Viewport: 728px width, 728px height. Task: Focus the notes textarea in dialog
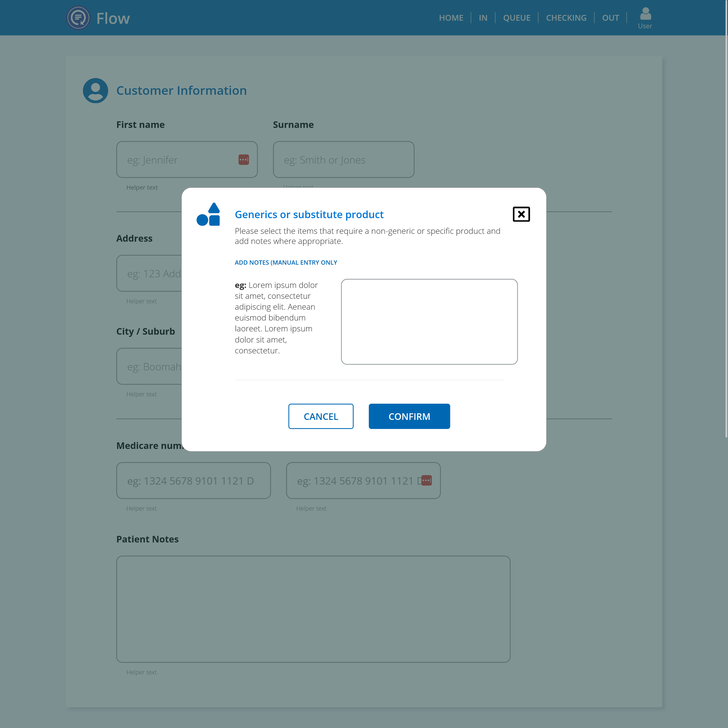[x=429, y=322]
